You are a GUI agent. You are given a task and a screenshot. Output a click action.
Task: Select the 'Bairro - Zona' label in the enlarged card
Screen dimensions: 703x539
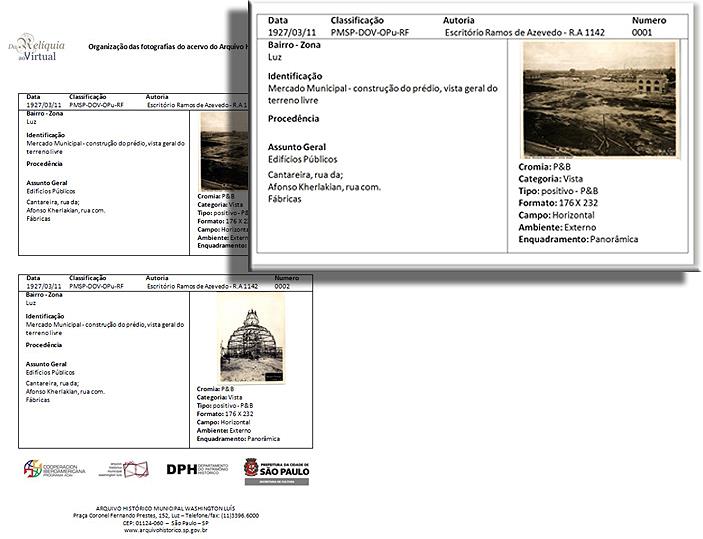296,46
